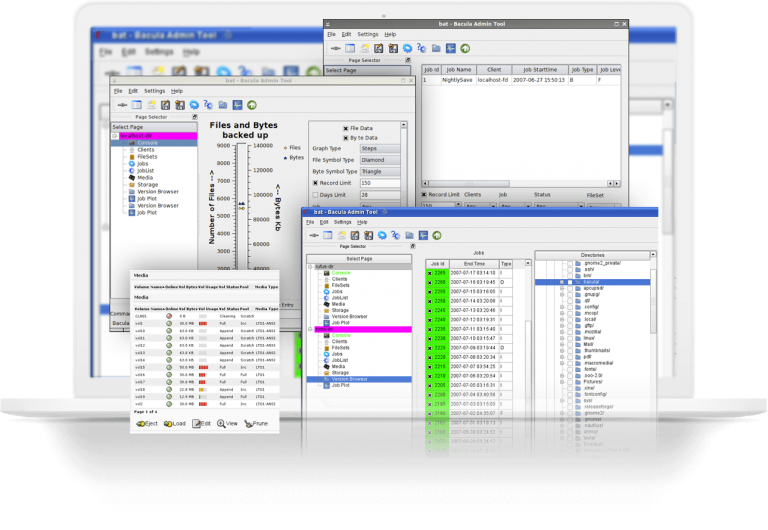Click the page selector table icon in NightlySave window
768x530 pixels.
tap(350, 48)
